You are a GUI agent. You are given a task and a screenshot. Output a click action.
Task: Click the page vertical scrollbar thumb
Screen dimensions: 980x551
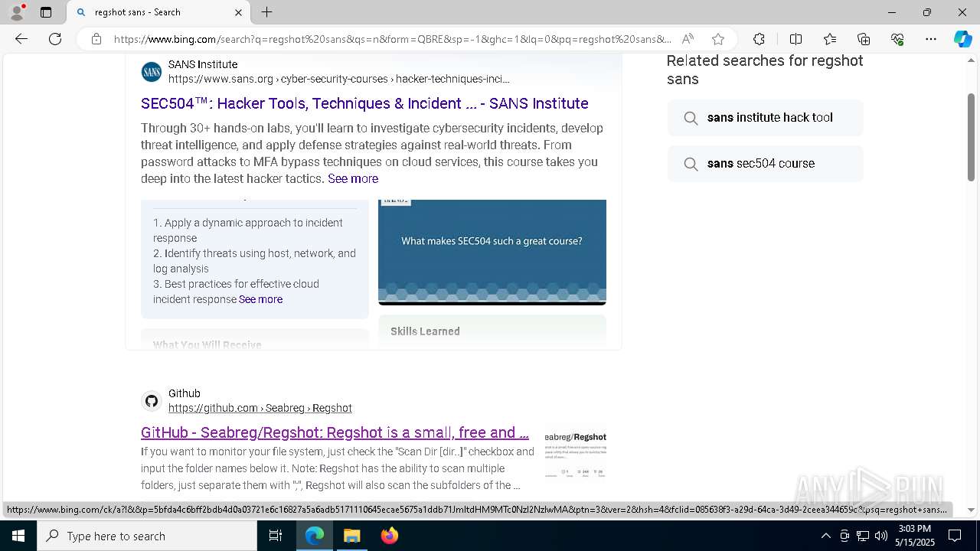point(971,138)
